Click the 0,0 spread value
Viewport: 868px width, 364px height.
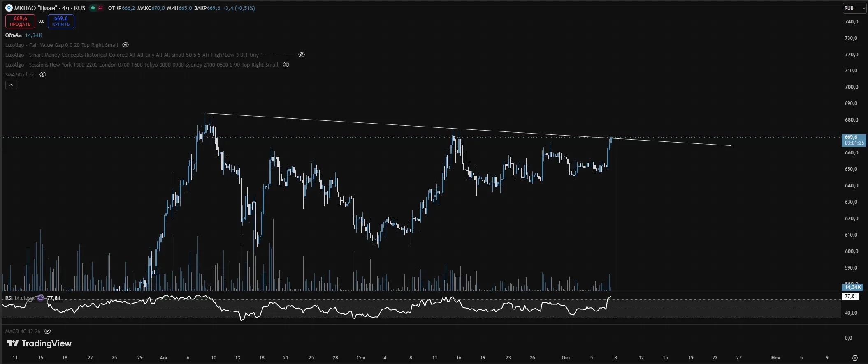pyautogui.click(x=42, y=21)
